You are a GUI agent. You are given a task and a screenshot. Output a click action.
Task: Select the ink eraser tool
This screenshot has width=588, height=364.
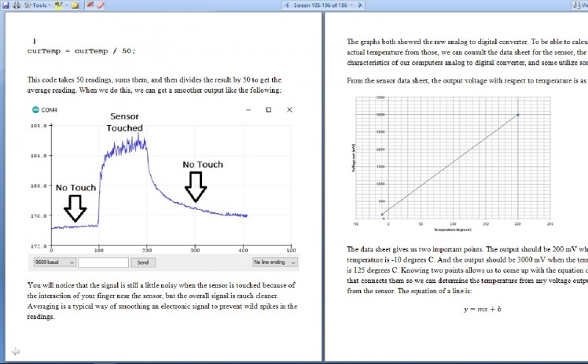101,6
